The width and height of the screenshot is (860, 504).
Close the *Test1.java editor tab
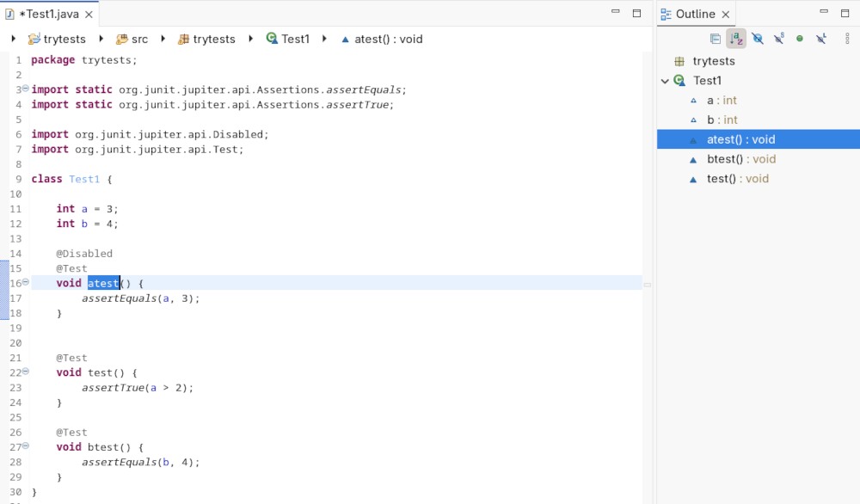coord(89,15)
